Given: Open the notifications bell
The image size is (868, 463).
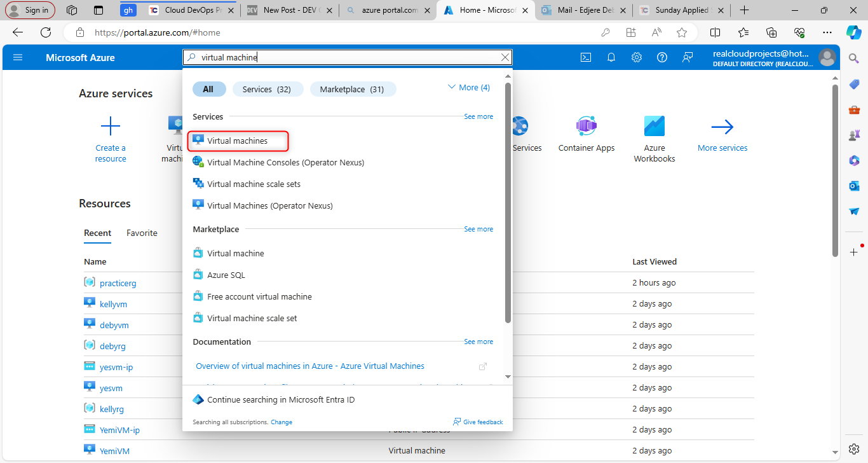Looking at the screenshot, I should click(611, 57).
